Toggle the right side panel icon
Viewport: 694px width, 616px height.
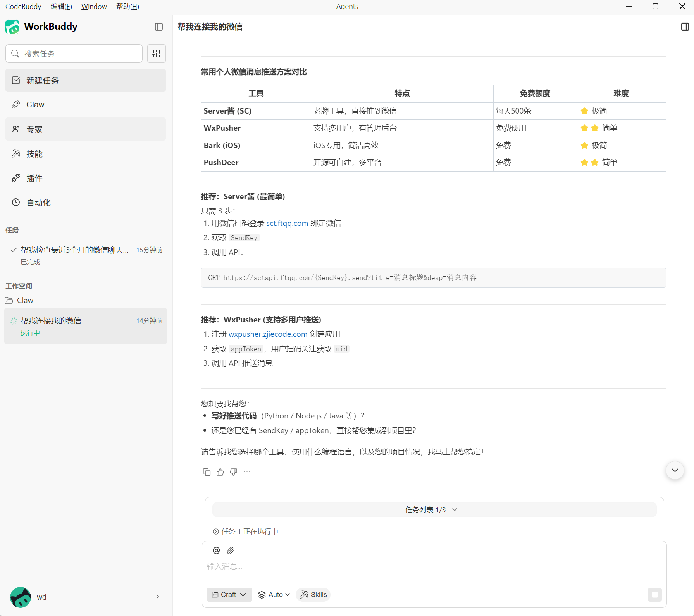pos(685,27)
